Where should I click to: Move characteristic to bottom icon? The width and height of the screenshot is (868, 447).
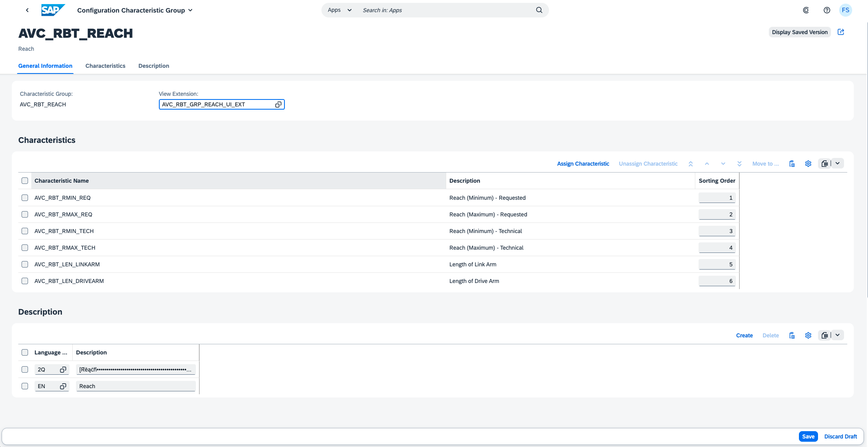point(739,164)
